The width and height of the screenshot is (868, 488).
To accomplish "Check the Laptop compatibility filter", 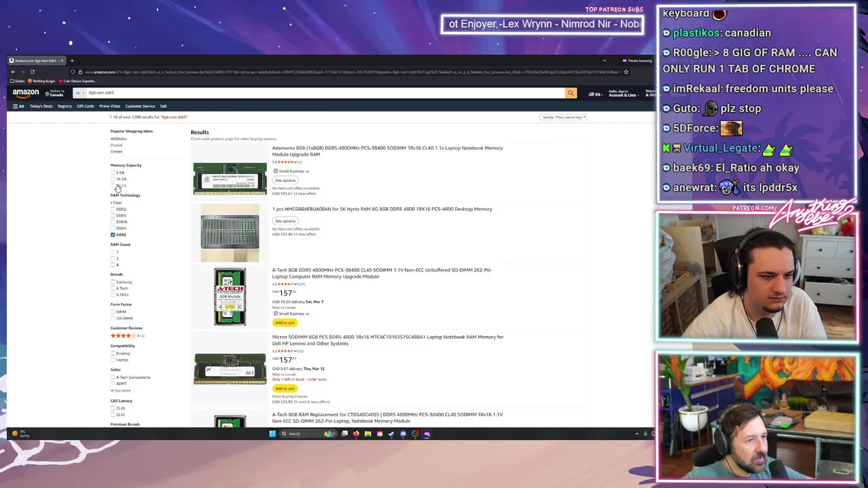I will point(113,360).
